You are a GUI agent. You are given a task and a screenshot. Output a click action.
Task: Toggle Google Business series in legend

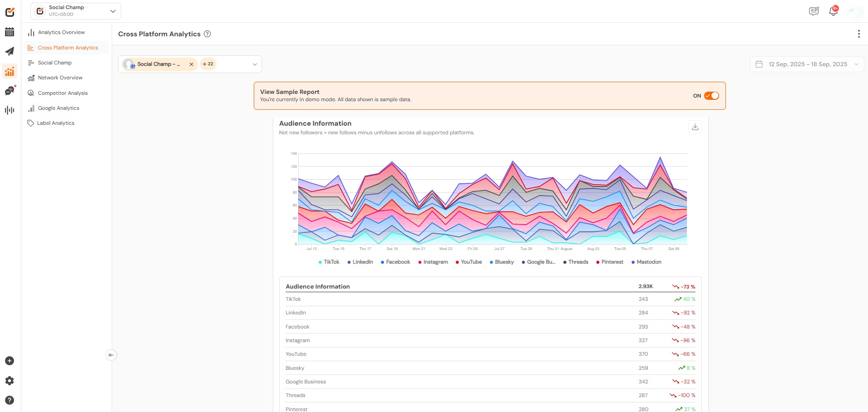[538, 262]
